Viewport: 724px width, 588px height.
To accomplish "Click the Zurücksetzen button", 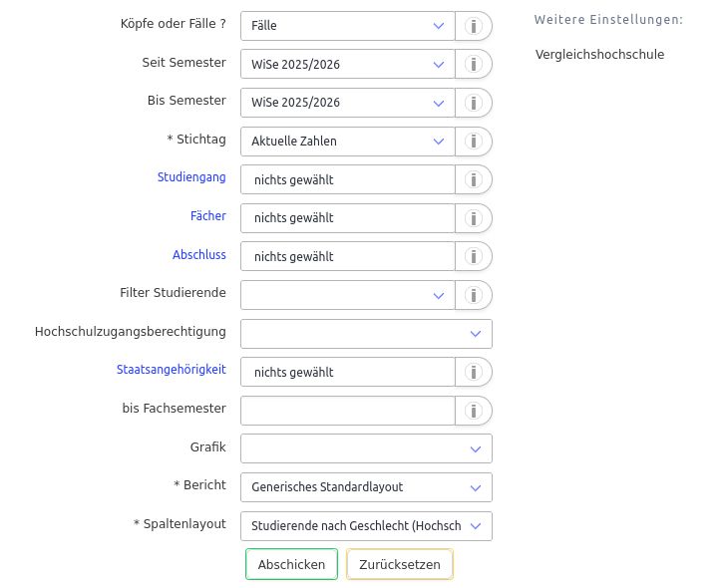I will pos(400,565).
